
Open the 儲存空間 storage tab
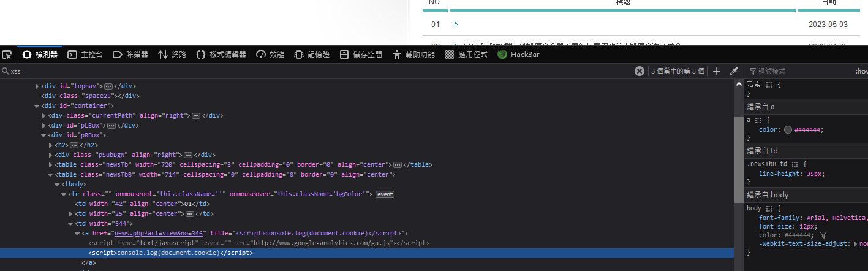[361, 54]
